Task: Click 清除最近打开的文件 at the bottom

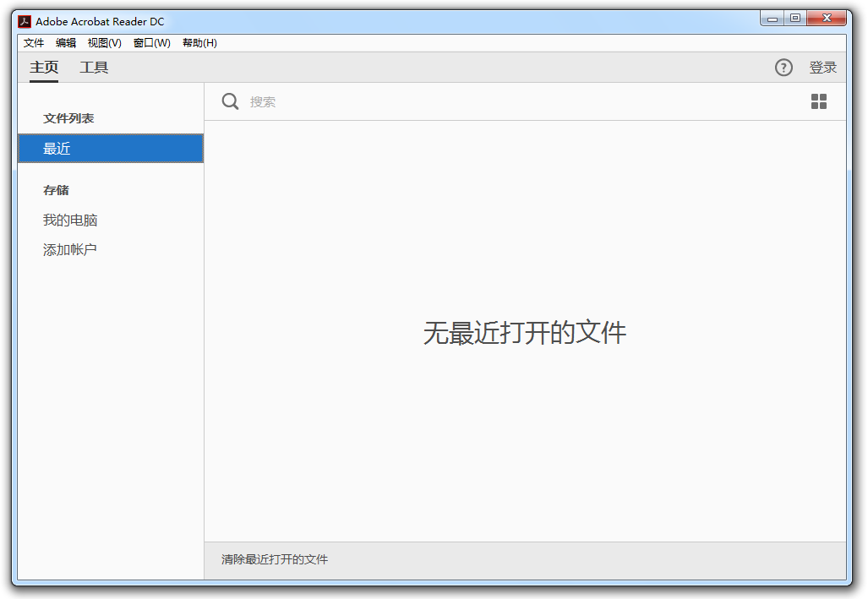Action: (x=275, y=559)
